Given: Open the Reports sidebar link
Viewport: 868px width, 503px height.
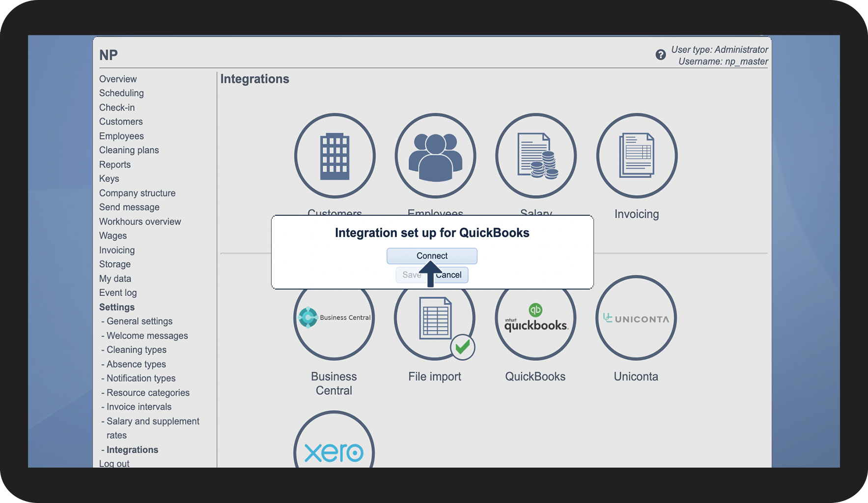Looking at the screenshot, I should pyautogui.click(x=115, y=165).
